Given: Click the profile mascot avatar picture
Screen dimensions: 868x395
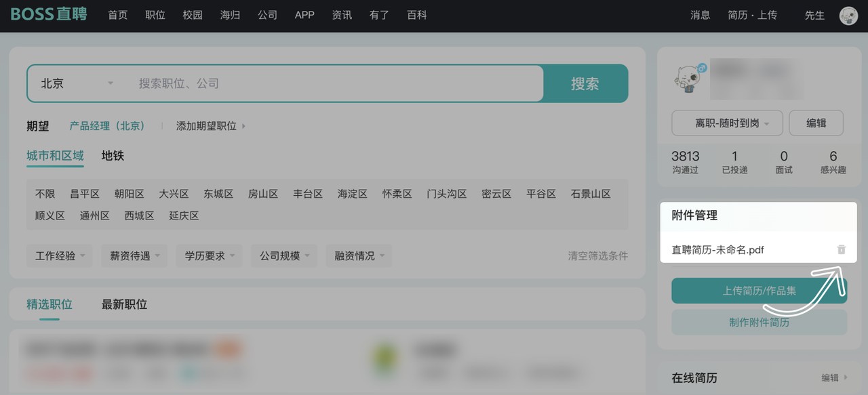Looking at the screenshot, I should coord(690,78).
